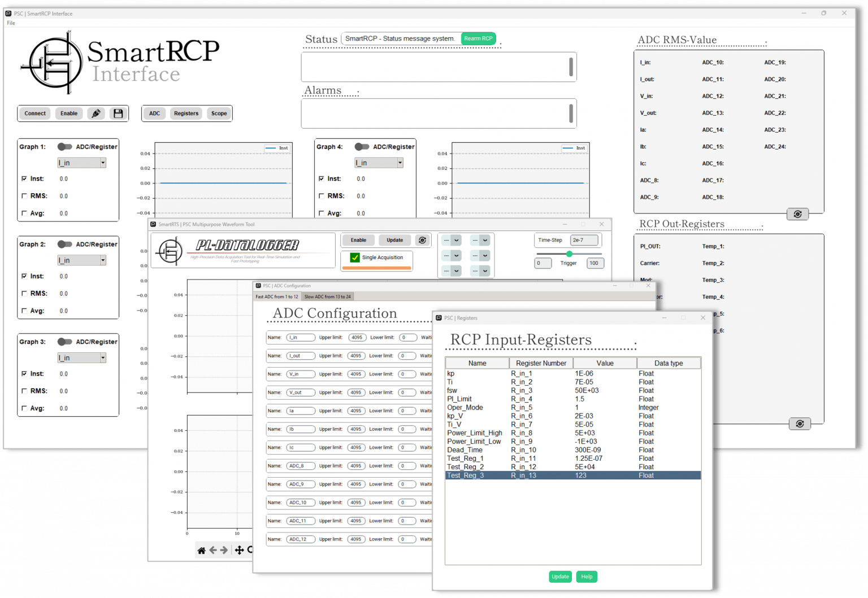Click the back arrow in the plot toolbar
The image size is (868, 598).
[x=213, y=550]
